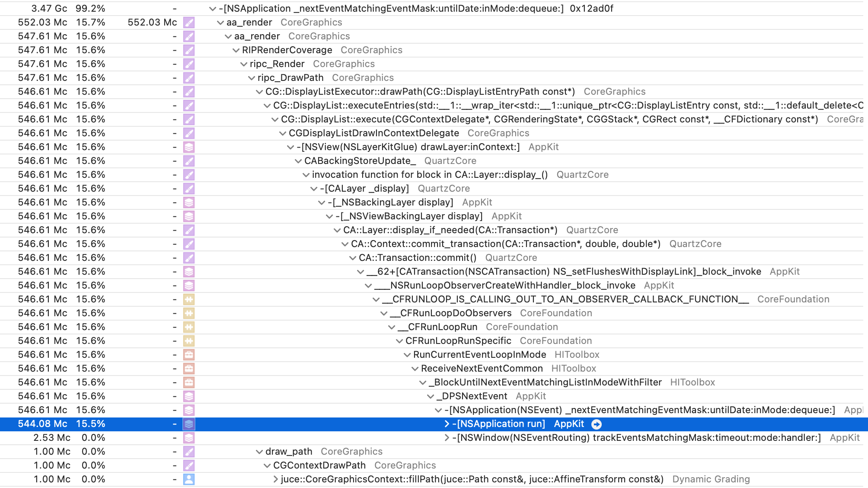Collapse the draw_path CoreGraphics node
The image size is (868, 488).
[259, 452]
